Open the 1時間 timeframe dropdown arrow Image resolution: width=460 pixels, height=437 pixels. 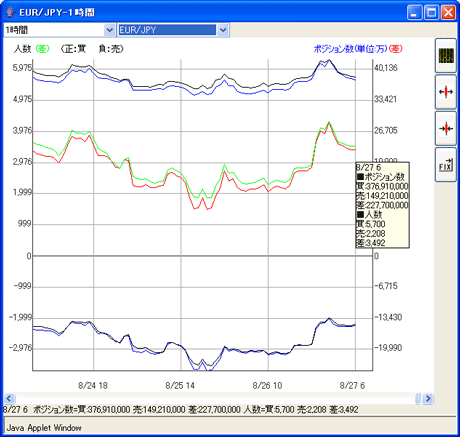pos(109,30)
